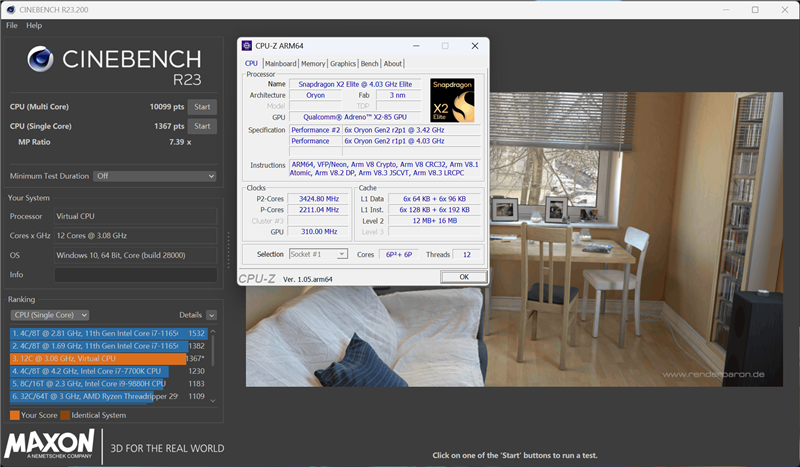
Task: Open the Socket #1 selection combo box
Action: [318, 254]
